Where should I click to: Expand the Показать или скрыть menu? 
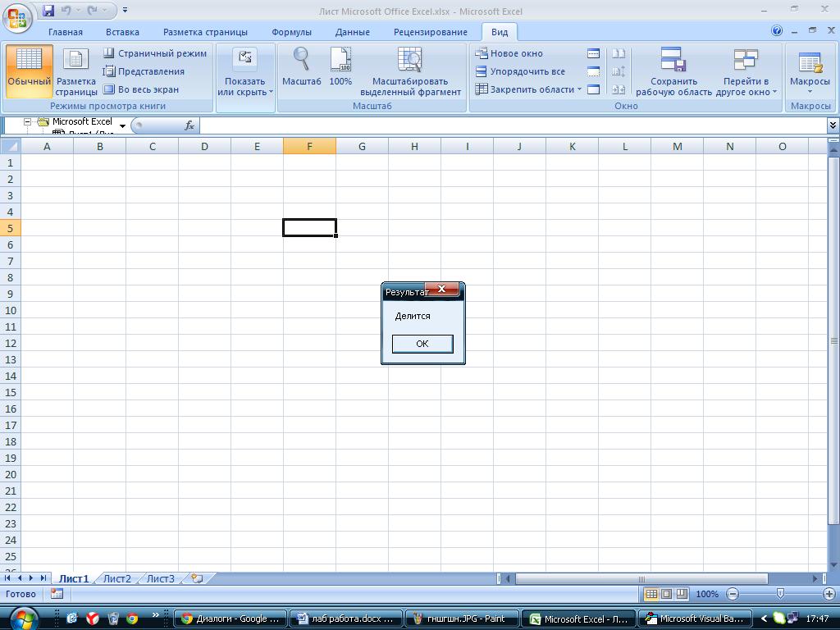tap(244, 72)
